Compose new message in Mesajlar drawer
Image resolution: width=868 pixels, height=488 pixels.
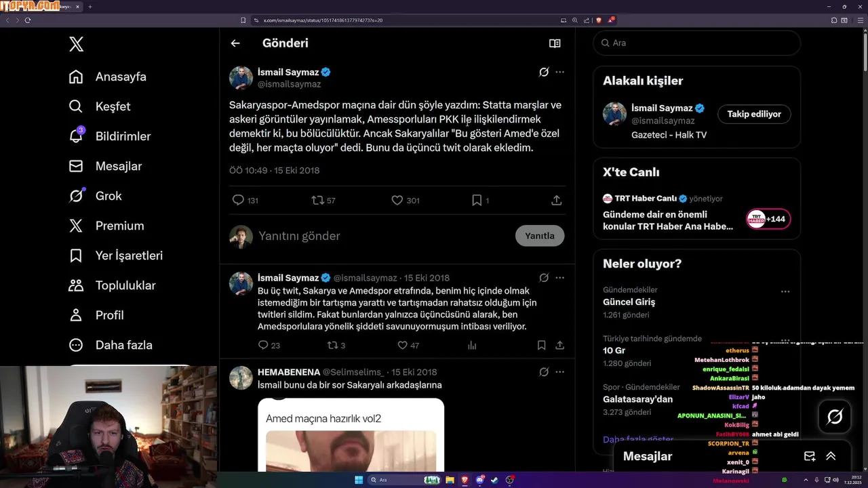pos(809,456)
